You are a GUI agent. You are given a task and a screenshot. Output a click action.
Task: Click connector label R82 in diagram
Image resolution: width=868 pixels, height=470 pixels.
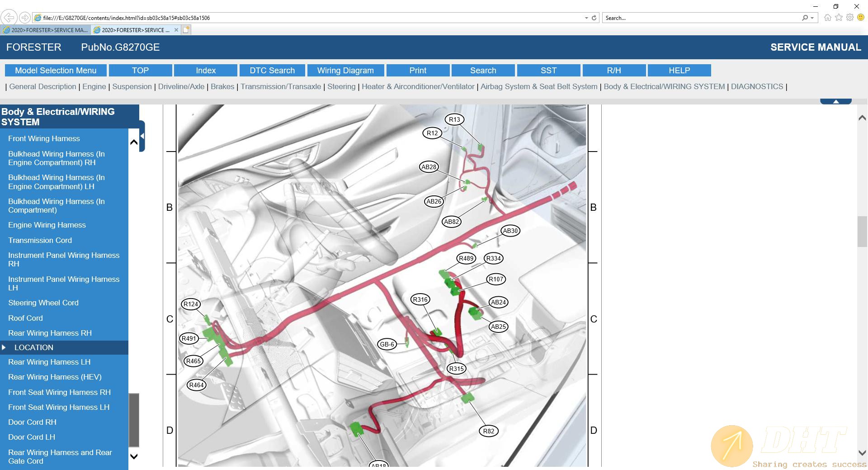(488, 431)
